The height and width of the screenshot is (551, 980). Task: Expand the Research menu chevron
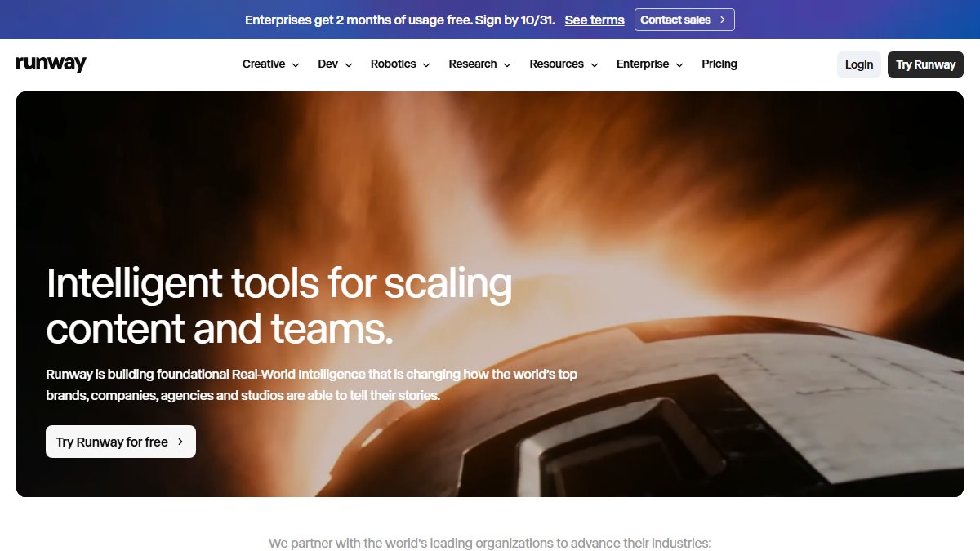pyautogui.click(x=507, y=65)
